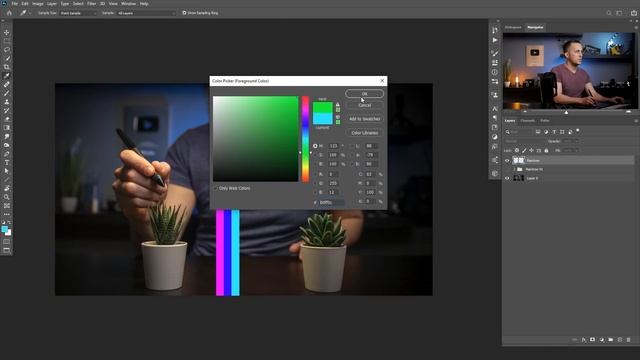Image resolution: width=640 pixels, height=360 pixels.
Task: Open the File menu
Action: pyautogui.click(x=14, y=4)
